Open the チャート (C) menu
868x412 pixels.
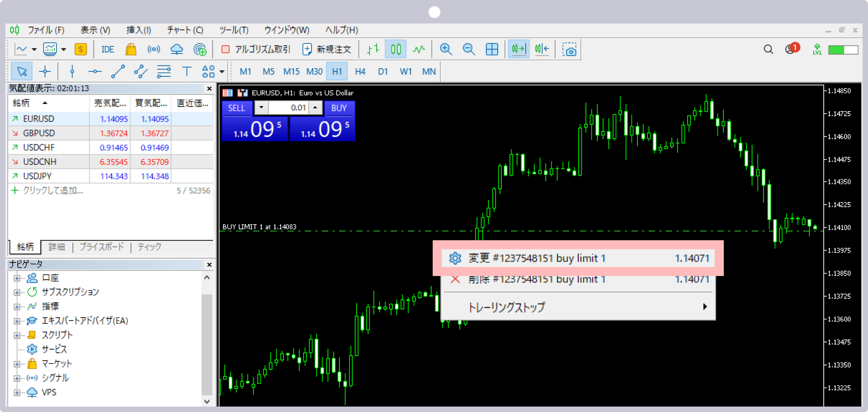(185, 30)
